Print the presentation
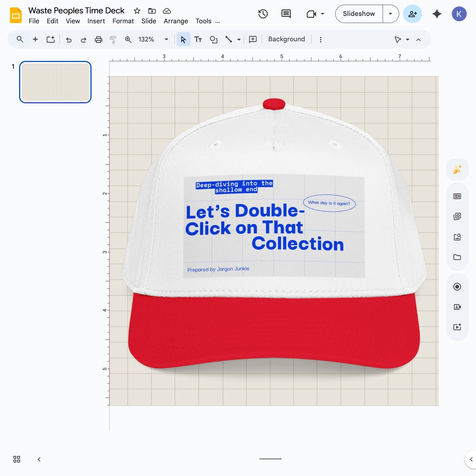The height and width of the screenshot is (476, 476). [x=98, y=40]
